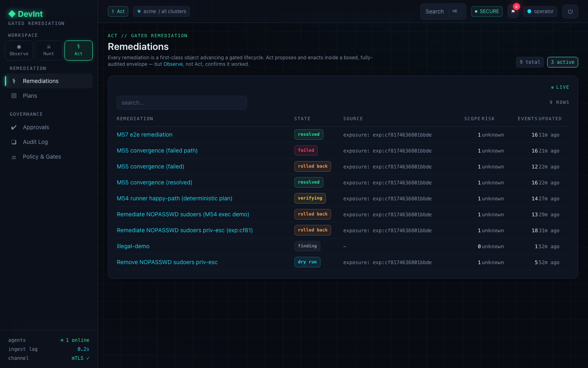
Task: Follow the Observe link in the description
Action: (173, 64)
